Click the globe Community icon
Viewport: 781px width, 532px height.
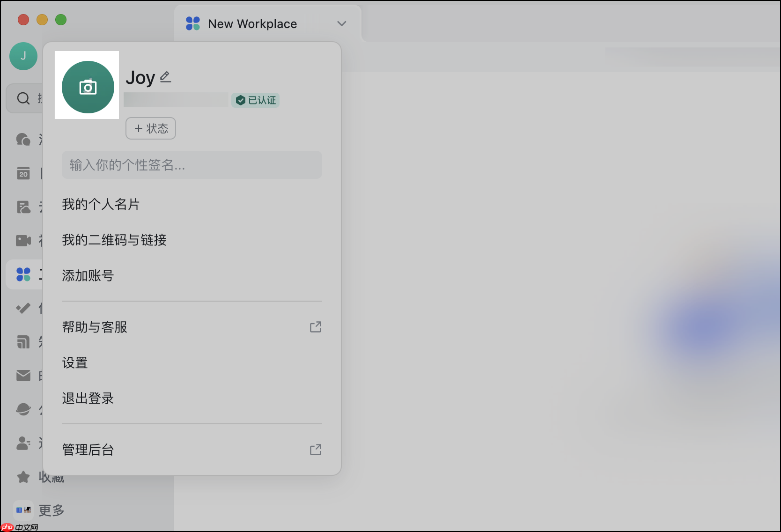tap(23, 409)
